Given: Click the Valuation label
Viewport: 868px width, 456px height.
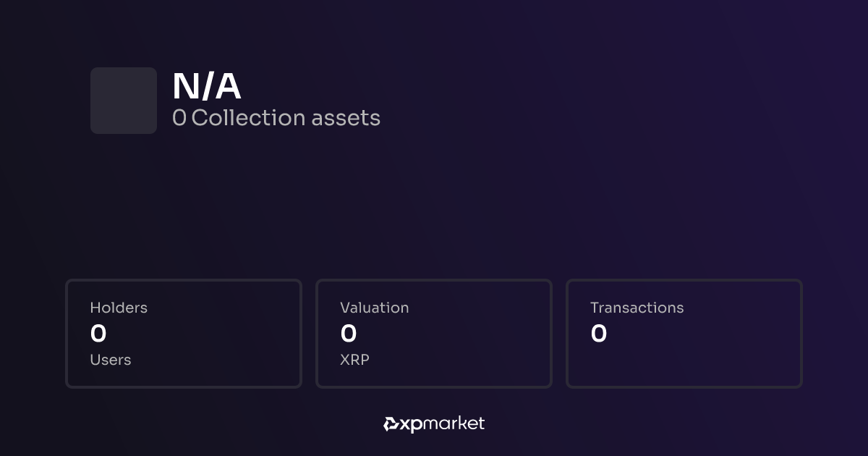Looking at the screenshot, I should click(x=375, y=308).
